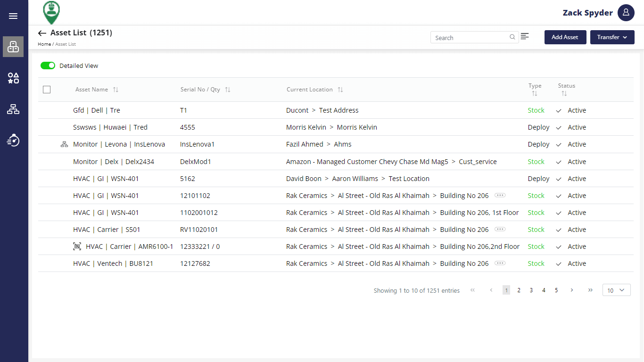Viewport: 644px width, 362px height.
Task: Open the hierarchy icon in sidebar
Action: [13, 109]
